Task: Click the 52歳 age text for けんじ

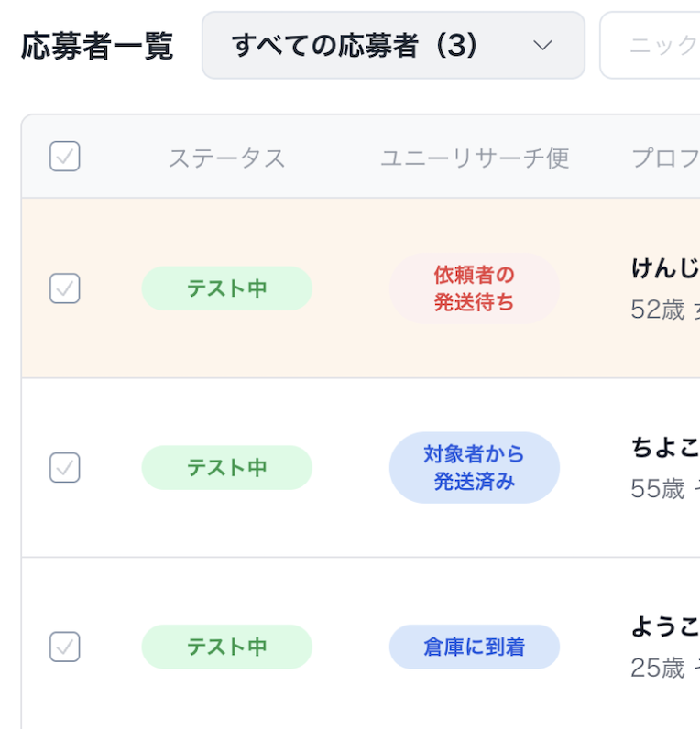Action: coord(658,310)
